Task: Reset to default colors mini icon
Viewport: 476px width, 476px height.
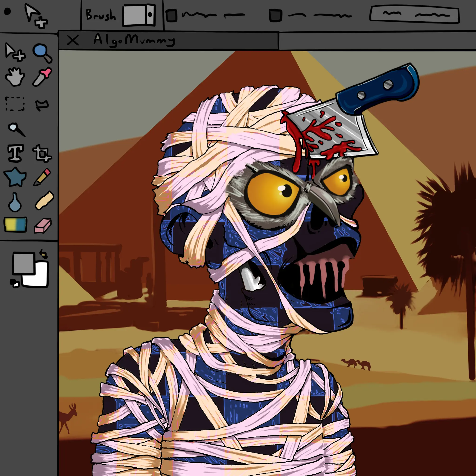Action: [x=15, y=283]
